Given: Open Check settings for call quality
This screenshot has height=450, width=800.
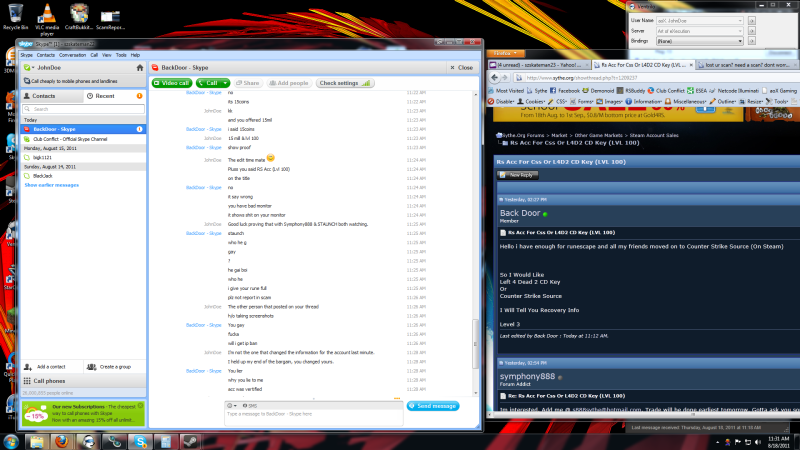Looking at the screenshot, I should [x=345, y=83].
